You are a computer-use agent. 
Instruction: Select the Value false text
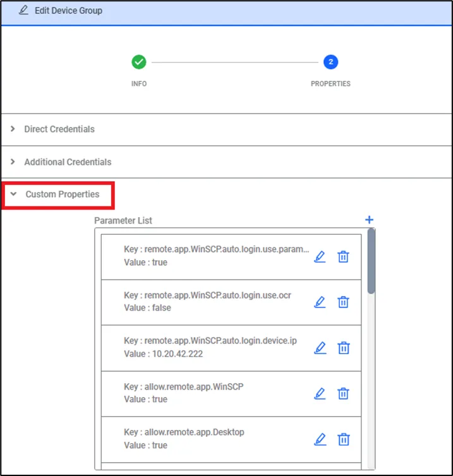(x=147, y=308)
